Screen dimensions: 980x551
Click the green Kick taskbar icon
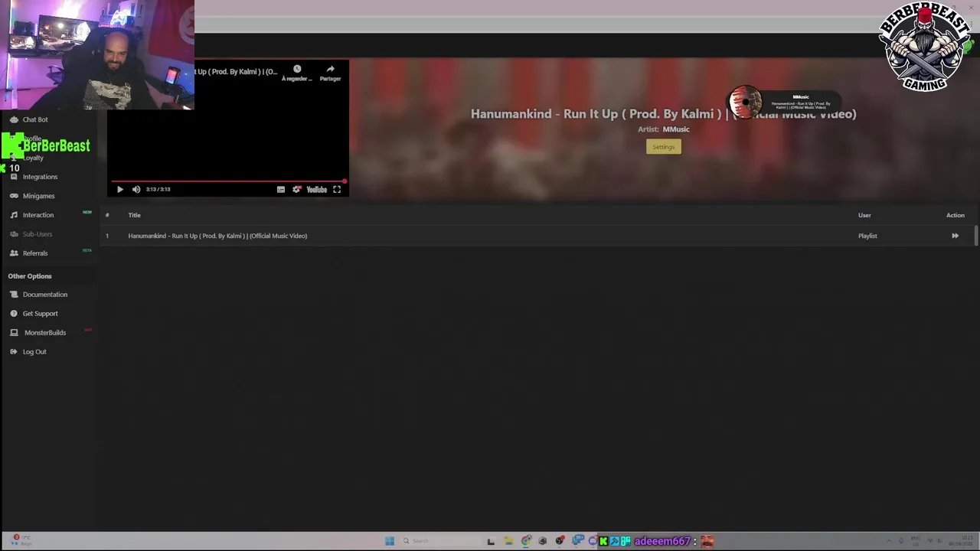pyautogui.click(x=603, y=541)
